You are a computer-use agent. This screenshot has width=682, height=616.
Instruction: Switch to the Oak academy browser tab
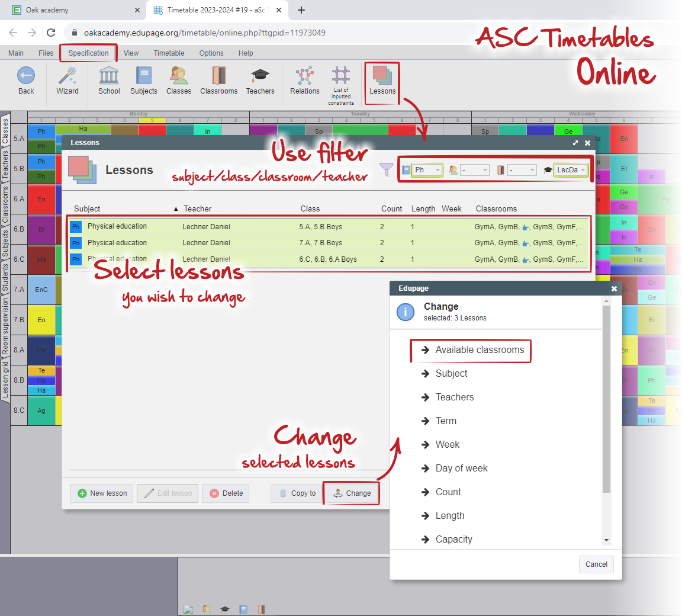click(x=73, y=10)
